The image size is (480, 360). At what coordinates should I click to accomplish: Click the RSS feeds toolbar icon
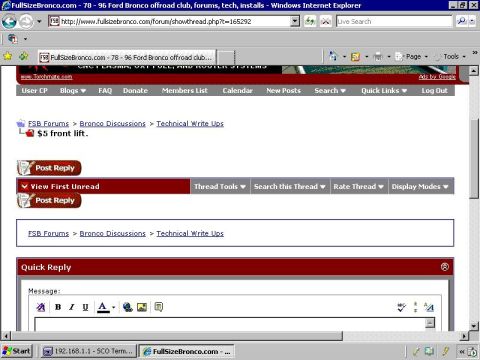356,57
